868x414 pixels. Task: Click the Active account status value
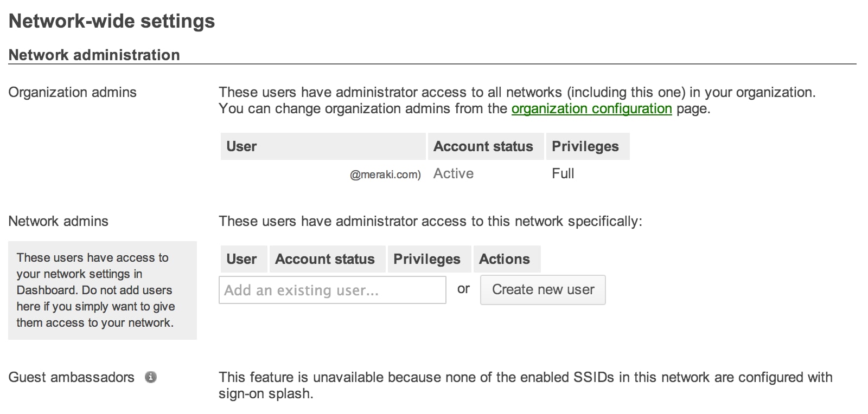point(454,173)
